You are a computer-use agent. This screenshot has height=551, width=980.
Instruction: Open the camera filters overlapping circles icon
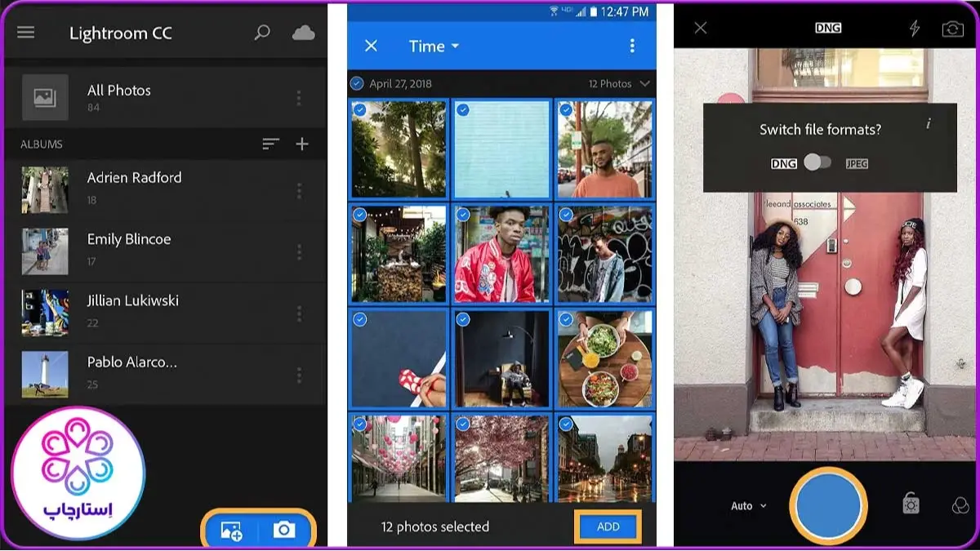pyautogui.click(x=960, y=506)
